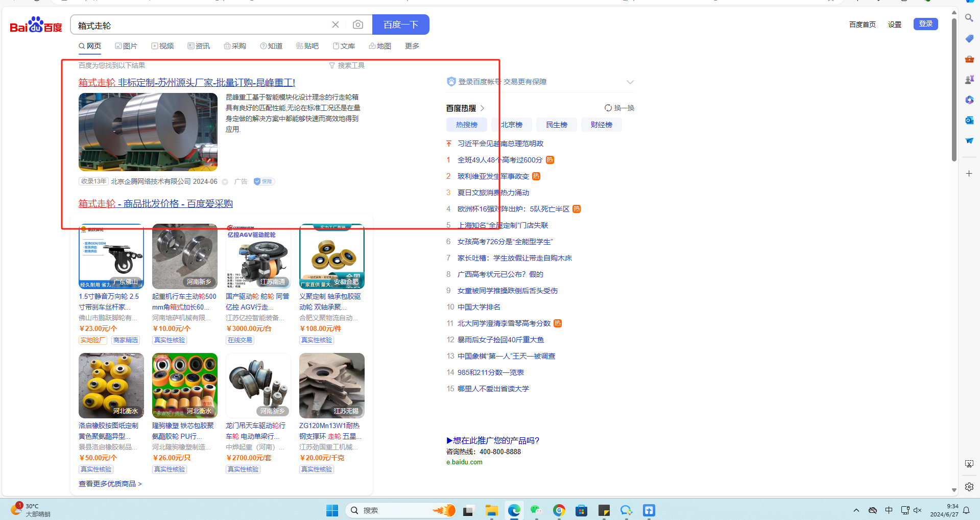
Task: Open Microsoft Store from the taskbar
Action: [581, 510]
